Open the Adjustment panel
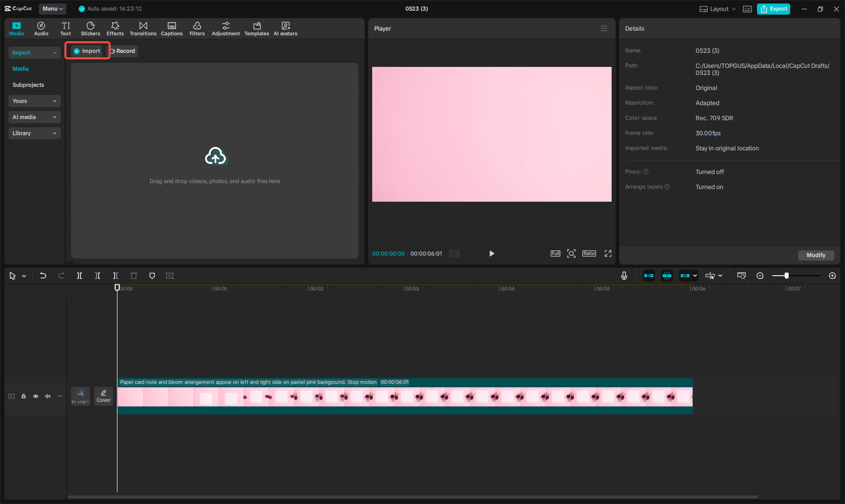Viewport: 845px width, 504px height. pos(225,28)
